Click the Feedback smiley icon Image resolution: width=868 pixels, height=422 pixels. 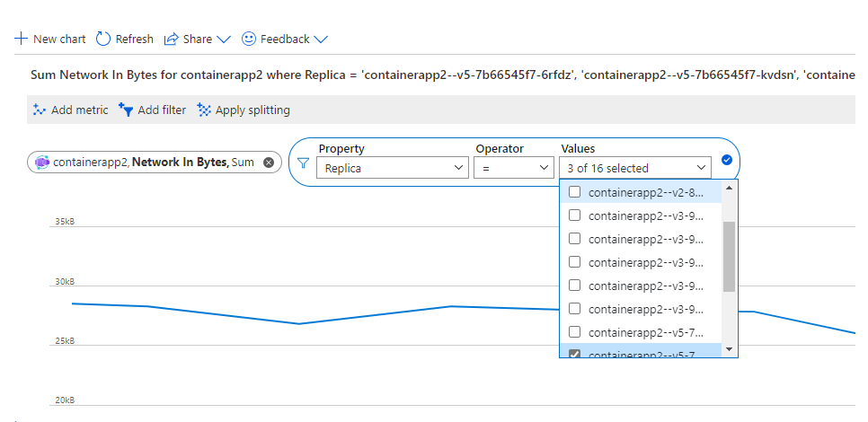coord(249,39)
